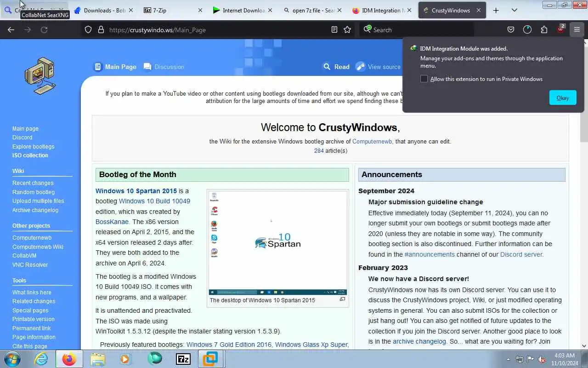Go to a Random bootleg

(33, 192)
